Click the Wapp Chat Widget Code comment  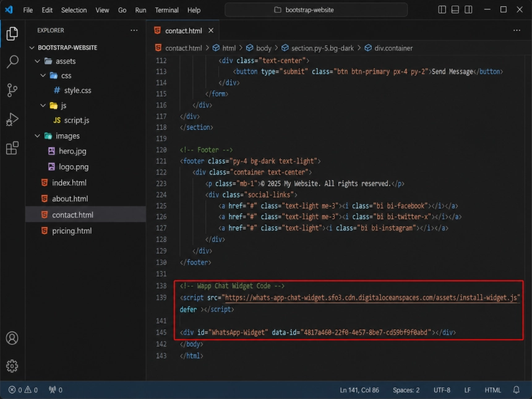[x=232, y=286]
